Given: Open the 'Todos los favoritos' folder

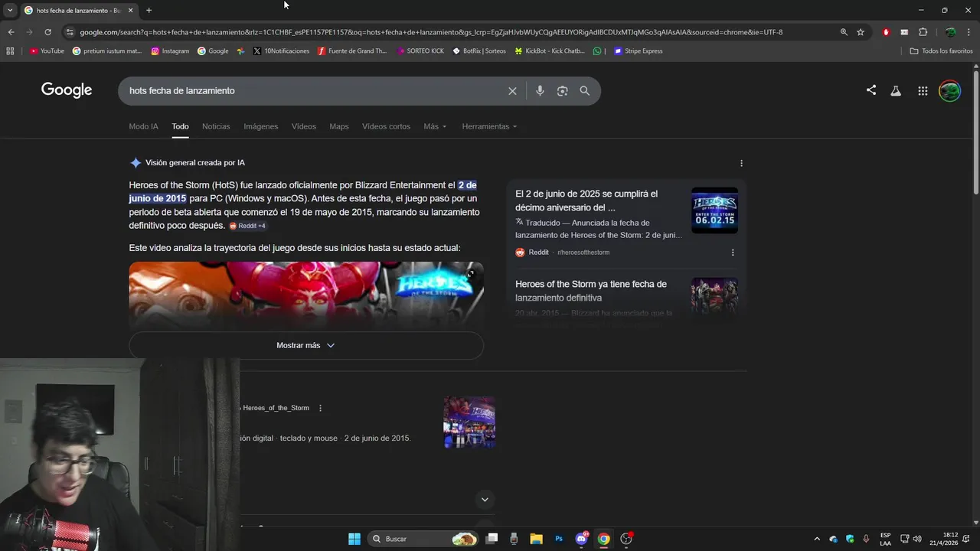Looking at the screenshot, I should [x=941, y=51].
